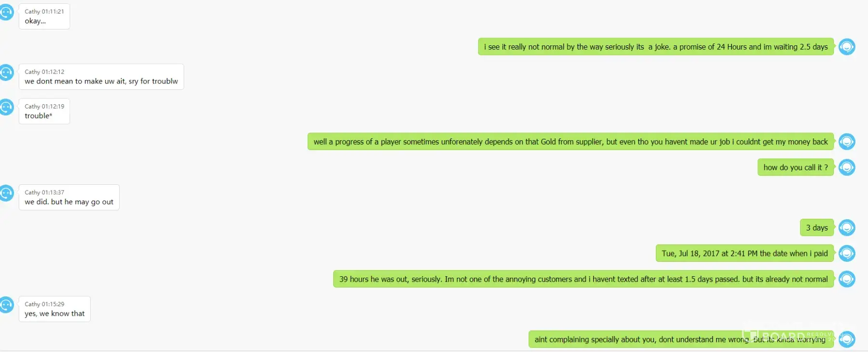Screen dimensions: 868x352
Task: Click user avatar beside 'Tue, Jul 18, 2017' message
Action: coord(847,253)
